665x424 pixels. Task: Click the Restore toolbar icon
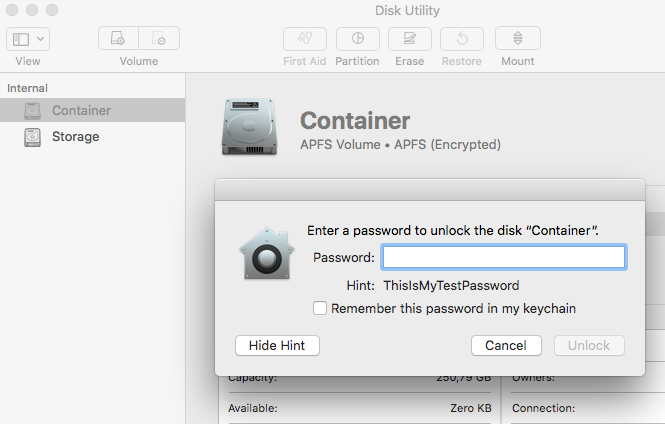(462, 39)
